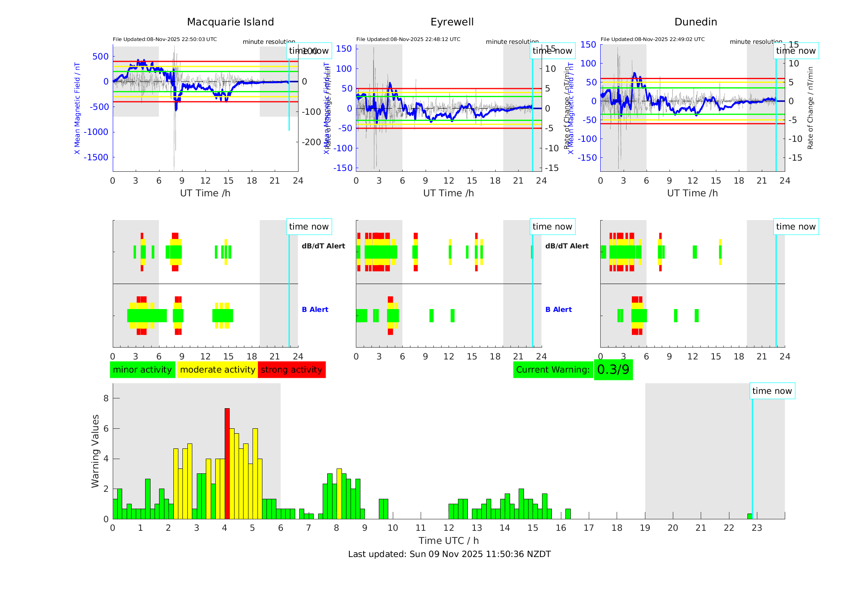The height and width of the screenshot is (589, 868).
Task: Click the strong activity legend swatch
Action: 292,370
